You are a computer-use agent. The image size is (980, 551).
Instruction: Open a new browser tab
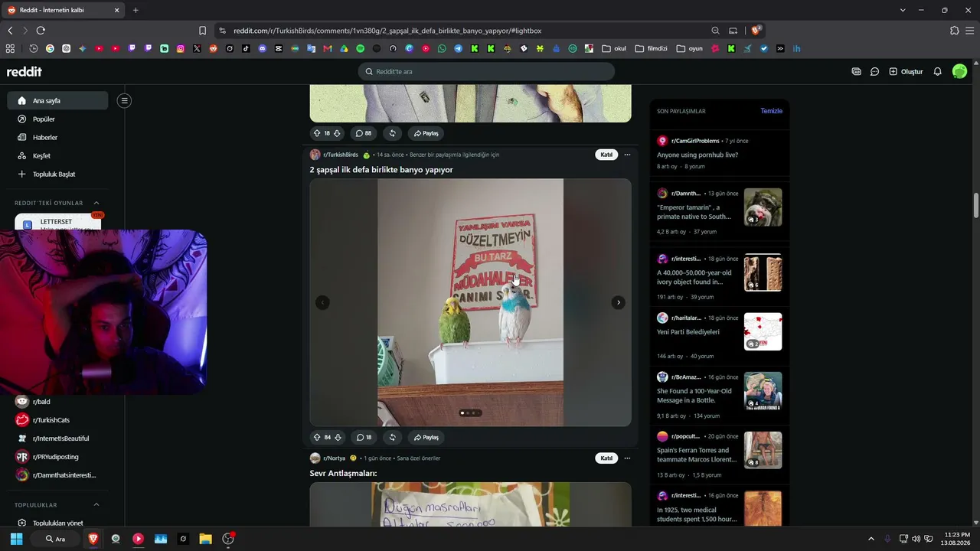pyautogui.click(x=136, y=10)
